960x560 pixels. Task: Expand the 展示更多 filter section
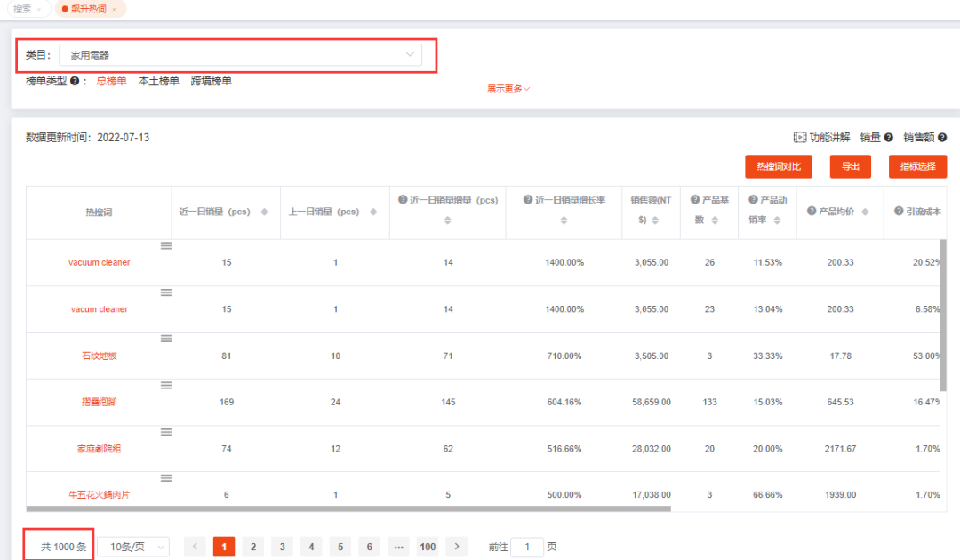[508, 89]
